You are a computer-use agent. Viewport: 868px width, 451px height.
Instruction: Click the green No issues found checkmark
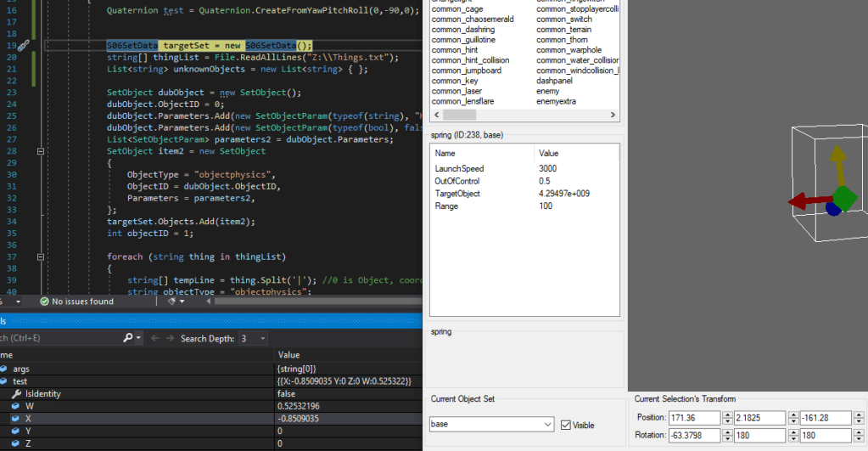45,302
